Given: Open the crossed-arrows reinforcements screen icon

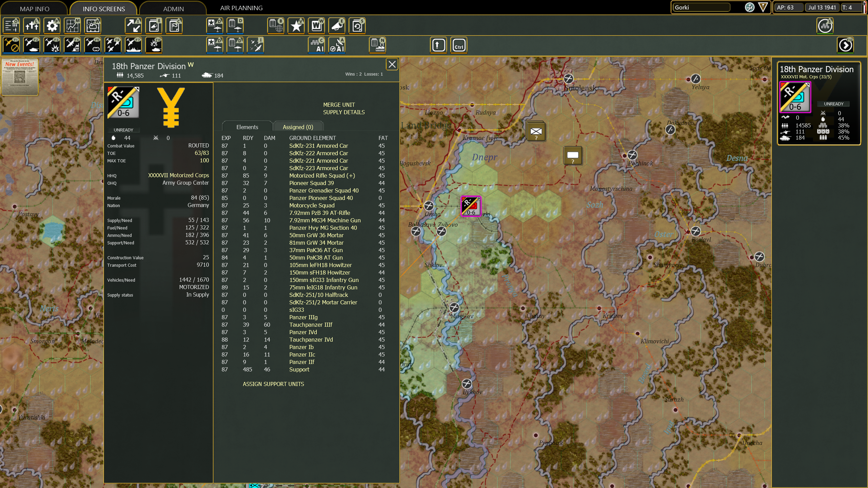Looking at the screenshot, I should coord(134,25).
